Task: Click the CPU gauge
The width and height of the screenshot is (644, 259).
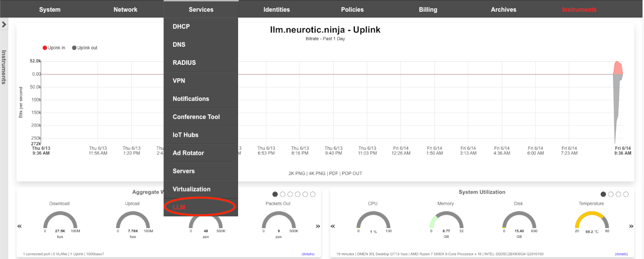Action: pos(372,220)
